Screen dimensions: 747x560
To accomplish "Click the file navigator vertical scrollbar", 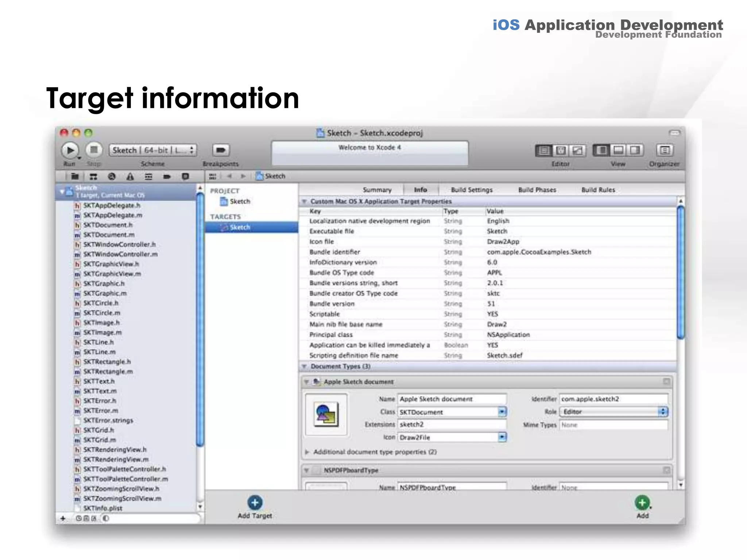I will point(200,319).
